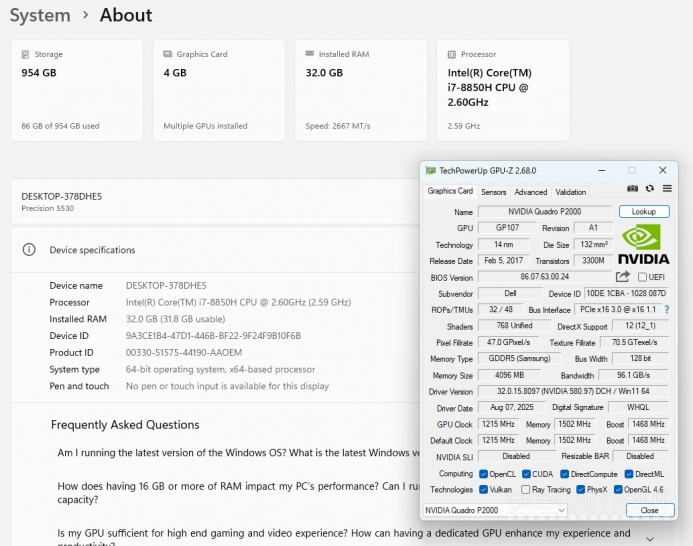
Task: Close GPU-Z with the title bar X
Action: click(x=663, y=171)
